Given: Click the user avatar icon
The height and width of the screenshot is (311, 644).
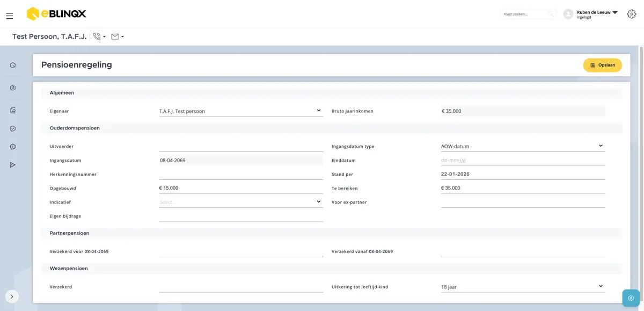Looking at the screenshot, I should coord(568,14).
